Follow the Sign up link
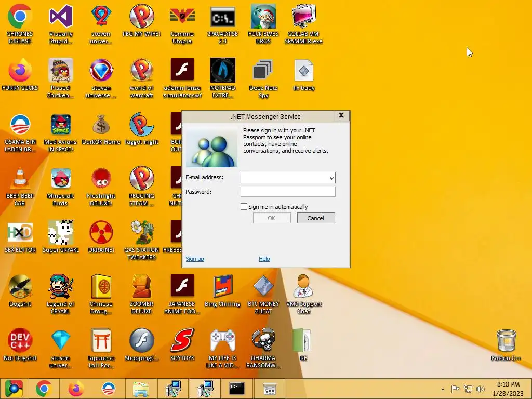Viewport: 532px width, 399px height. pos(195,259)
